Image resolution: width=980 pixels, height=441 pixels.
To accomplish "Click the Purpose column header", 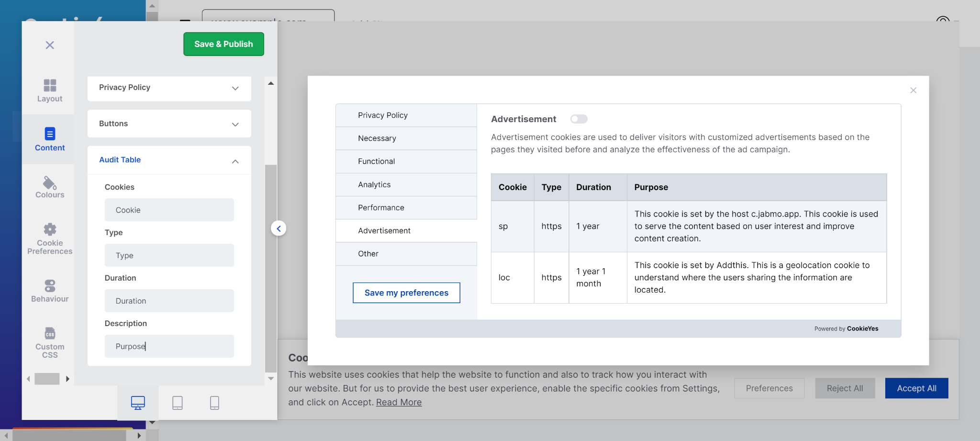I will click(x=757, y=187).
